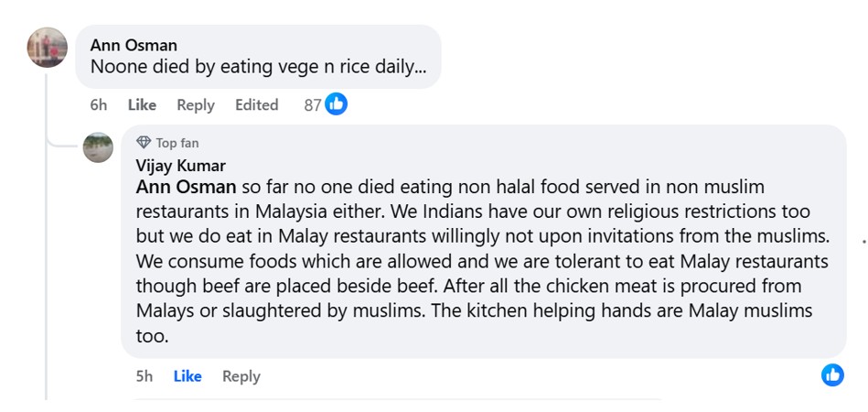Select the Top fan label text
Image resolution: width=868 pixels, height=412 pixels.
(x=177, y=143)
